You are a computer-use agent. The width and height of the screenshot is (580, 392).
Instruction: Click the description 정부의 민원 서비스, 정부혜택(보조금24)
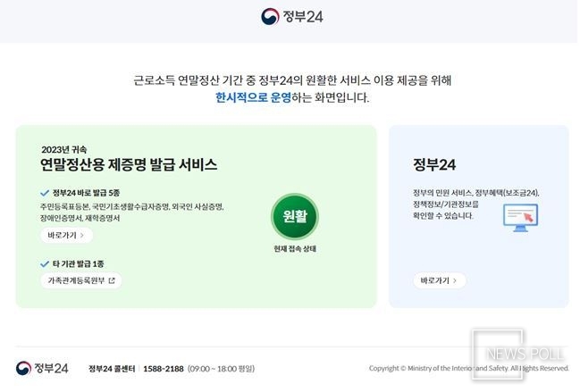point(476,193)
